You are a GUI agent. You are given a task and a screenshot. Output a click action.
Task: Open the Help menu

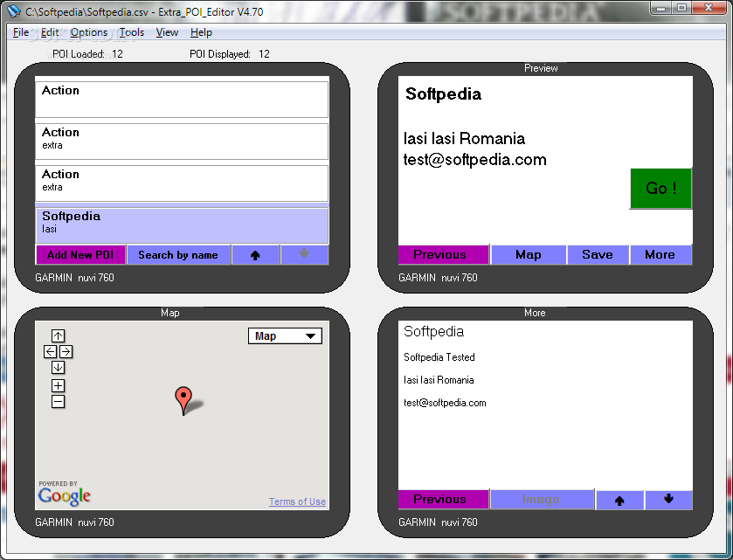tap(201, 32)
